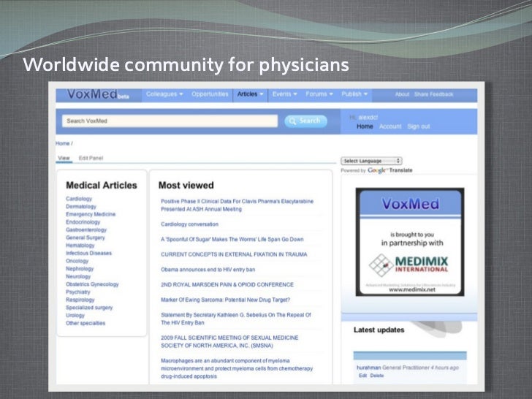Open the Other specialties category

pyautogui.click(x=85, y=323)
